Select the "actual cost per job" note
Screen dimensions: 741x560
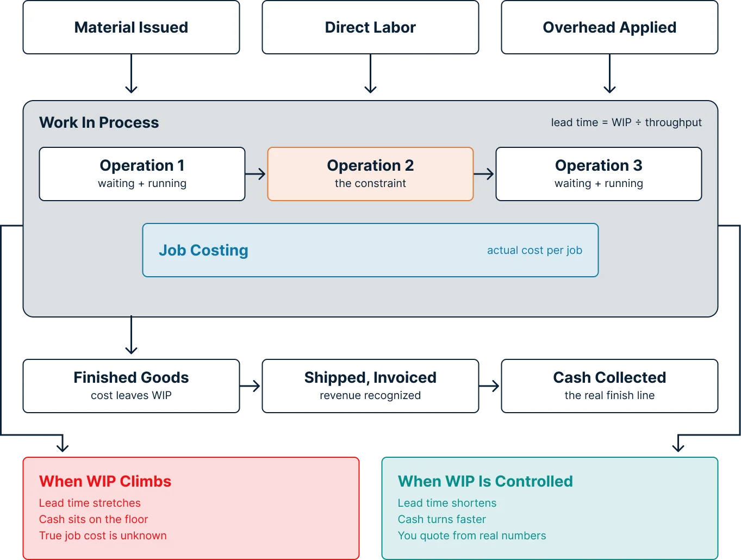(534, 250)
